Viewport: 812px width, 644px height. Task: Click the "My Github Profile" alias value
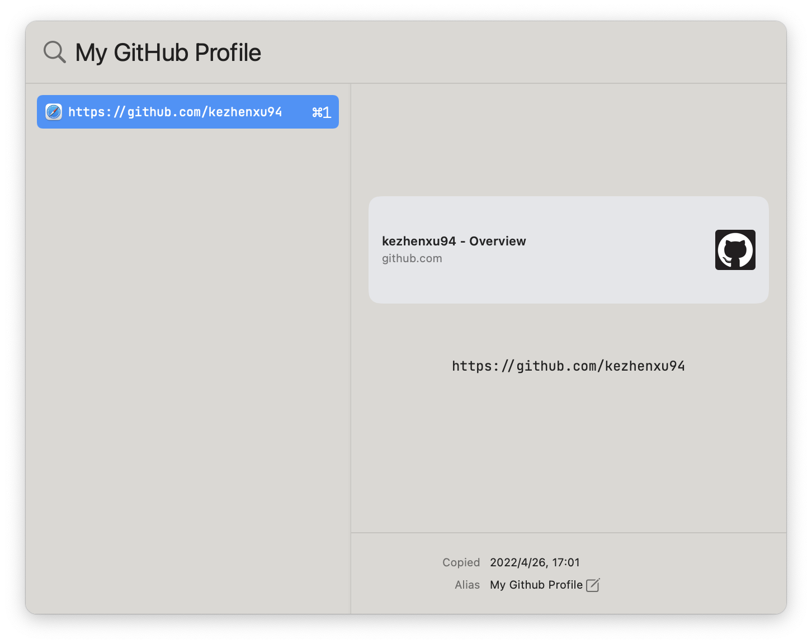(536, 585)
